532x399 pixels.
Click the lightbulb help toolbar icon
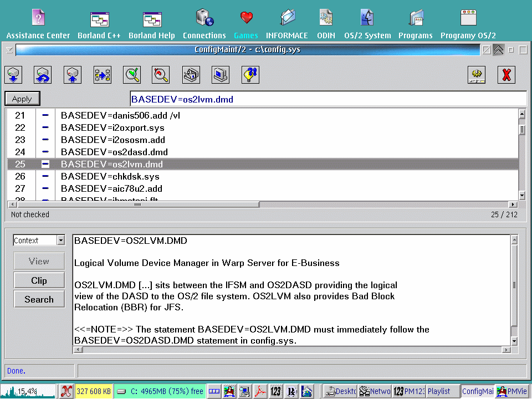click(250, 74)
